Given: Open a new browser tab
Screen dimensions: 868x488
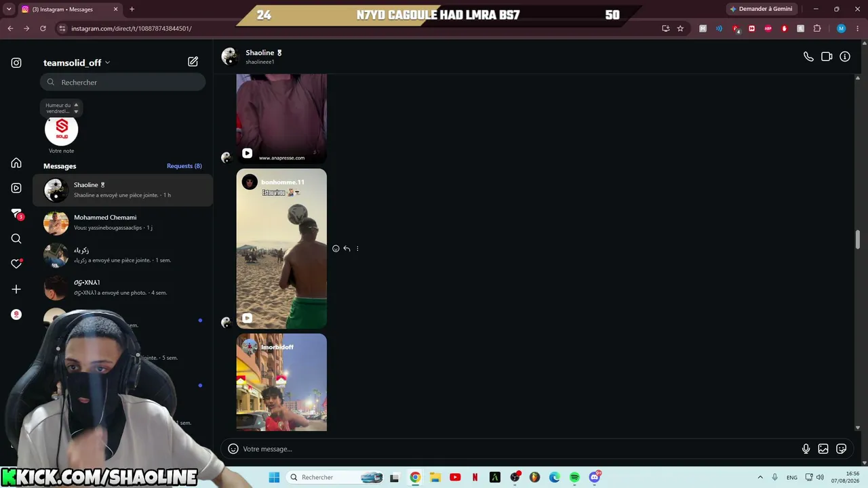Looking at the screenshot, I should click(132, 9).
